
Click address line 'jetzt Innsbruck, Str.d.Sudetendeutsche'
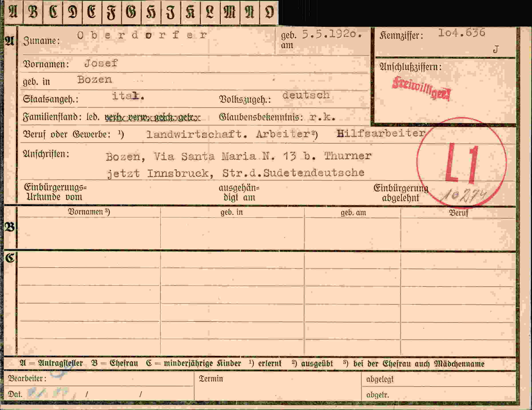click(x=236, y=173)
